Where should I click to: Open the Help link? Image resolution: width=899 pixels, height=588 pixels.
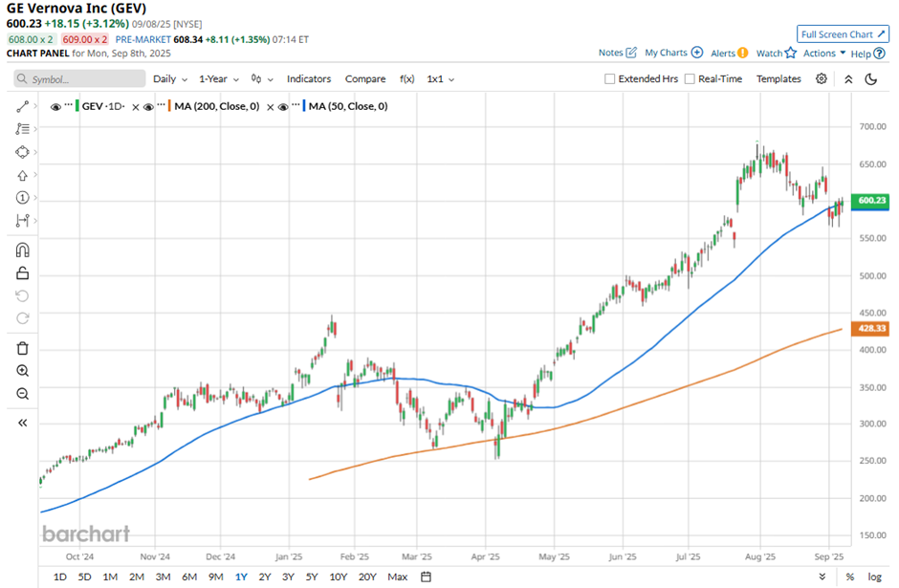[x=861, y=54]
